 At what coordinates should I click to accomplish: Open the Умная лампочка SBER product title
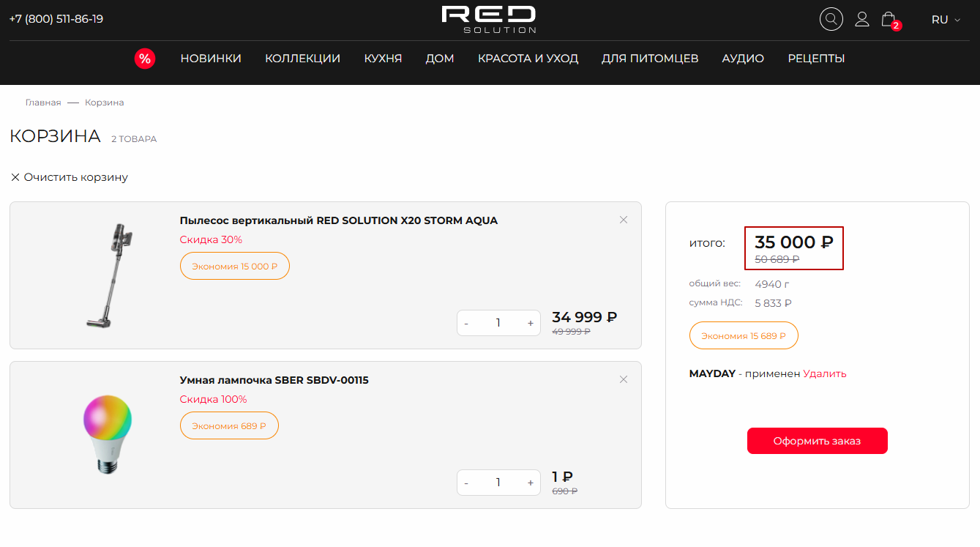click(274, 380)
